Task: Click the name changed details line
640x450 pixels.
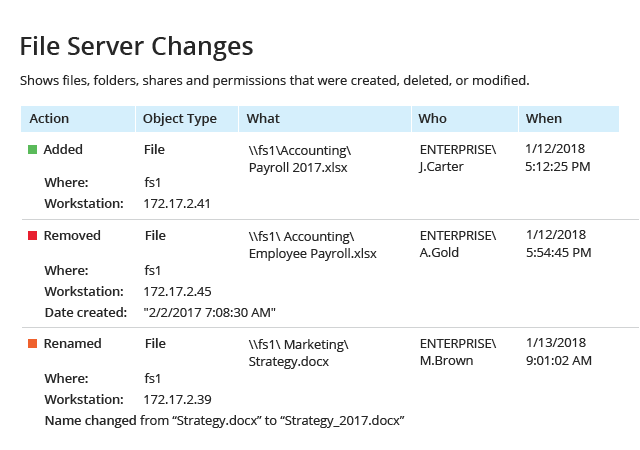Action: pos(223,421)
